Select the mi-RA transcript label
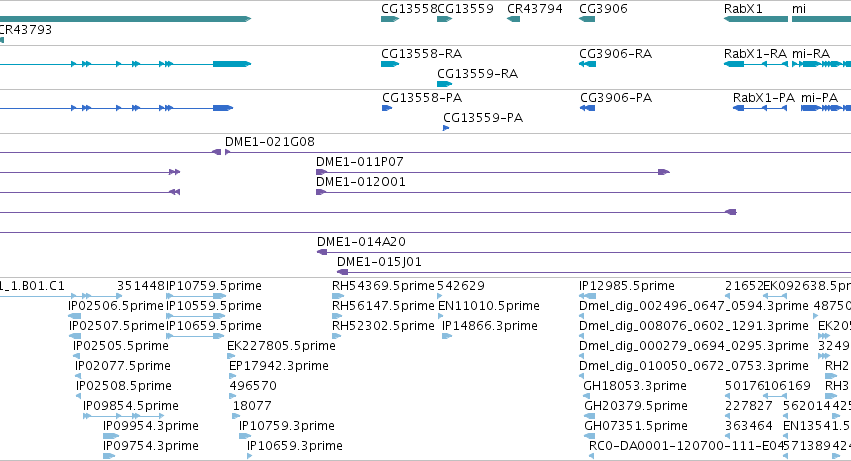Image resolution: width=851 pixels, height=461 pixels. (811, 54)
